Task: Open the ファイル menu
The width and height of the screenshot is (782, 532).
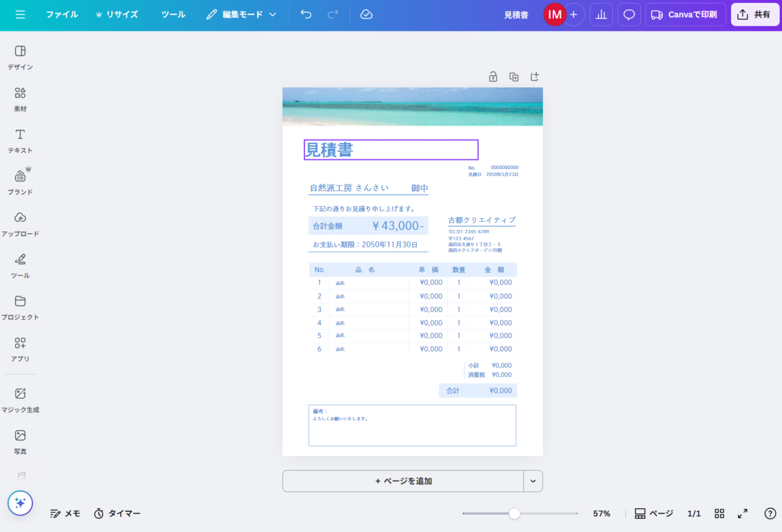Action: [62, 14]
